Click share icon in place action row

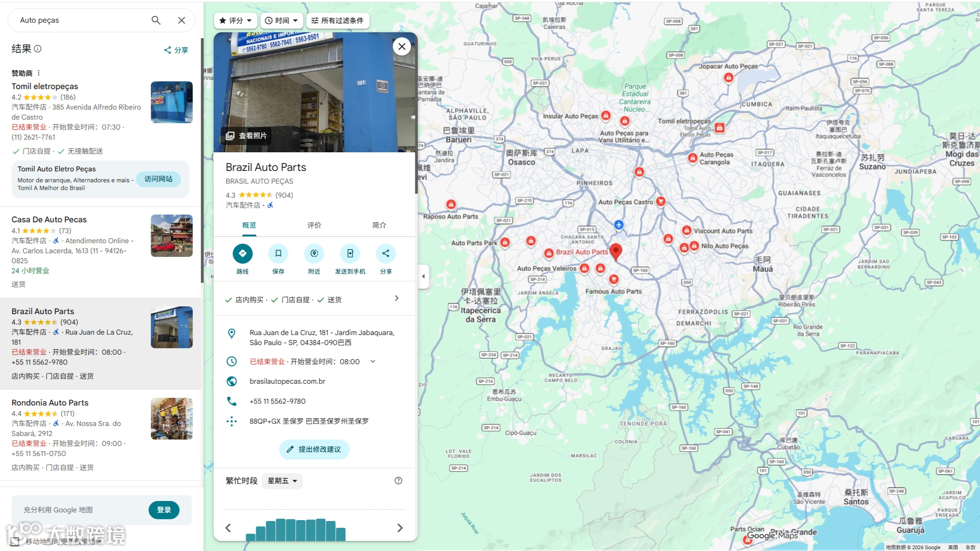(x=386, y=254)
